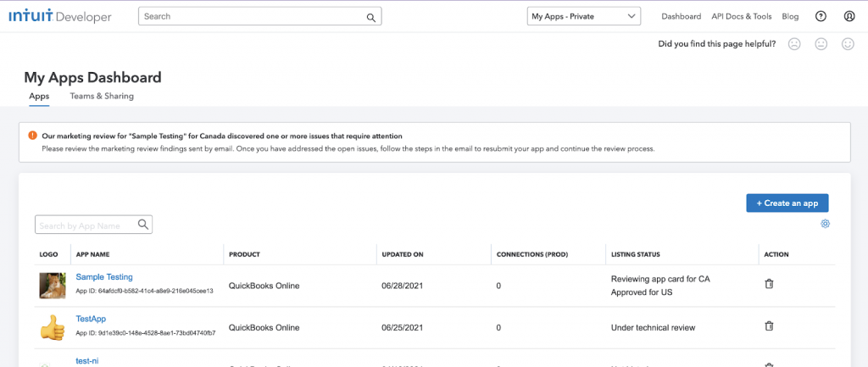Click the marketing review alert headline
This screenshot has height=367, width=868.
click(222, 136)
